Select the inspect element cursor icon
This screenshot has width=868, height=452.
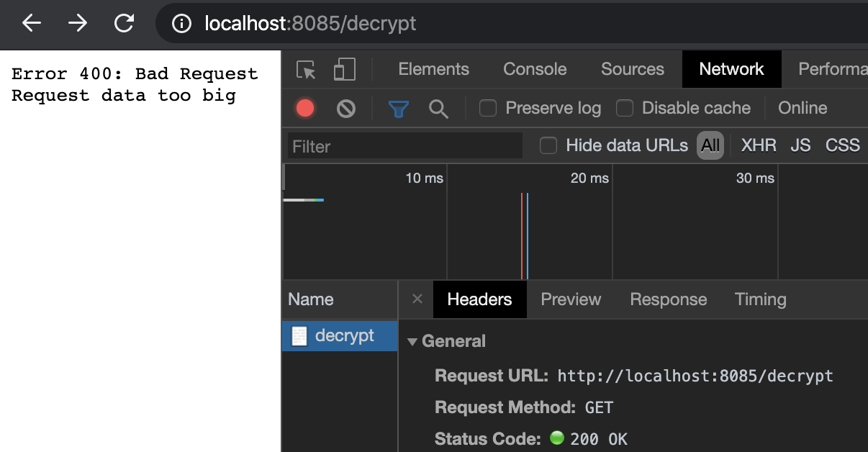pyautogui.click(x=305, y=69)
